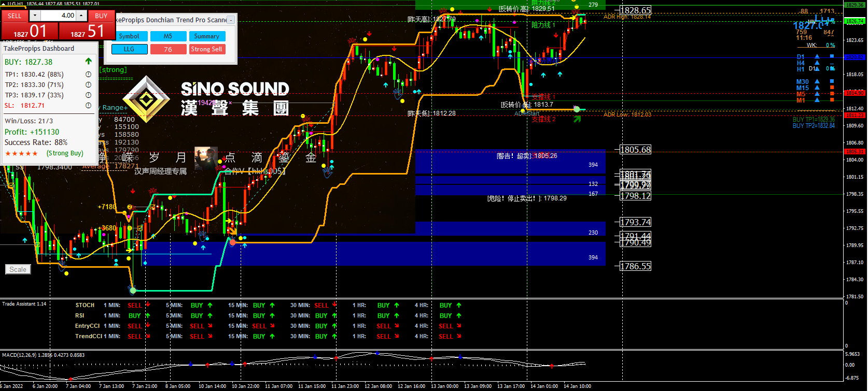
Task: Click the BUY TP1=1829.36 label
Action: coord(814,120)
